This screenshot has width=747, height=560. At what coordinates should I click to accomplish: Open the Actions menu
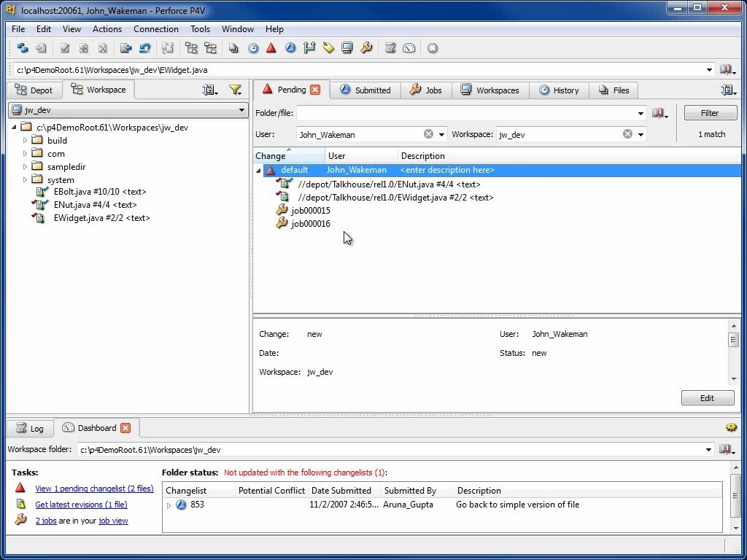coord(107,29)
